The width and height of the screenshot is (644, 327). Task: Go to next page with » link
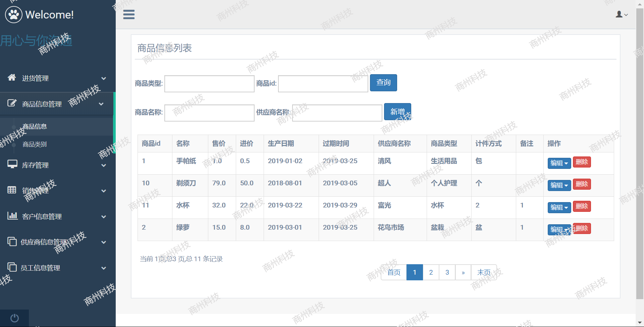point(463,272)
